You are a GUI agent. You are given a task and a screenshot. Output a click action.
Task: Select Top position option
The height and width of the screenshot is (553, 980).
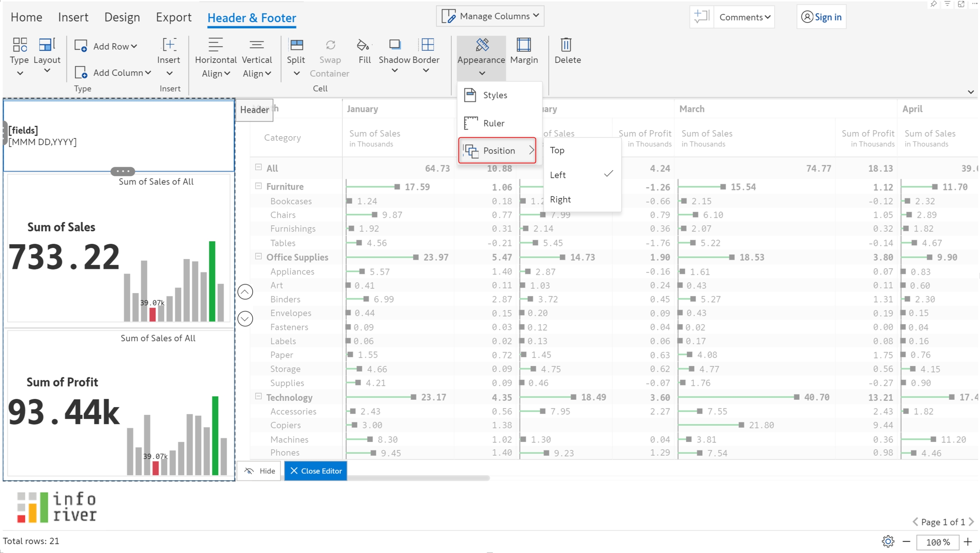click(557, 150)
